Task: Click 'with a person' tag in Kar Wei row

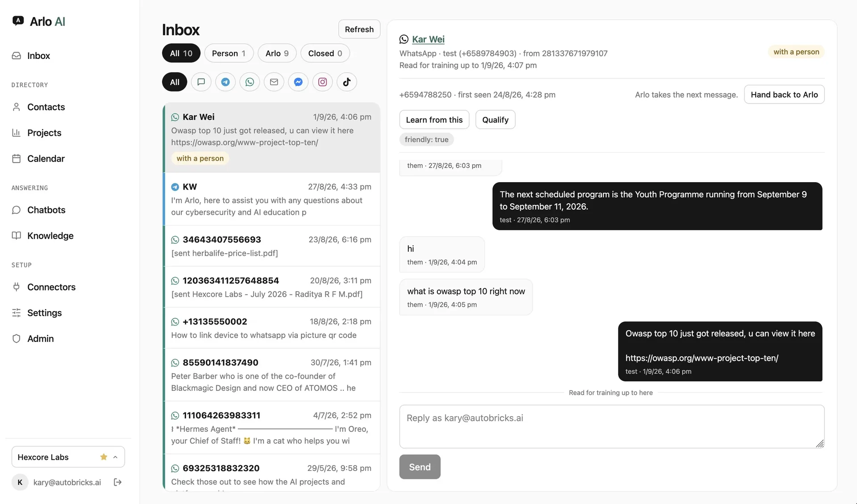Action: click(x=200, y=158)
